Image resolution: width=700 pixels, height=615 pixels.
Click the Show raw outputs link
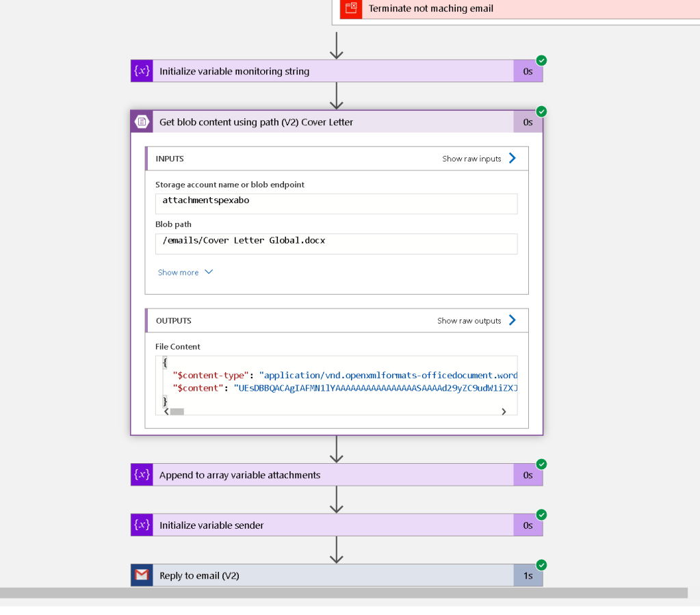(469, 320)
